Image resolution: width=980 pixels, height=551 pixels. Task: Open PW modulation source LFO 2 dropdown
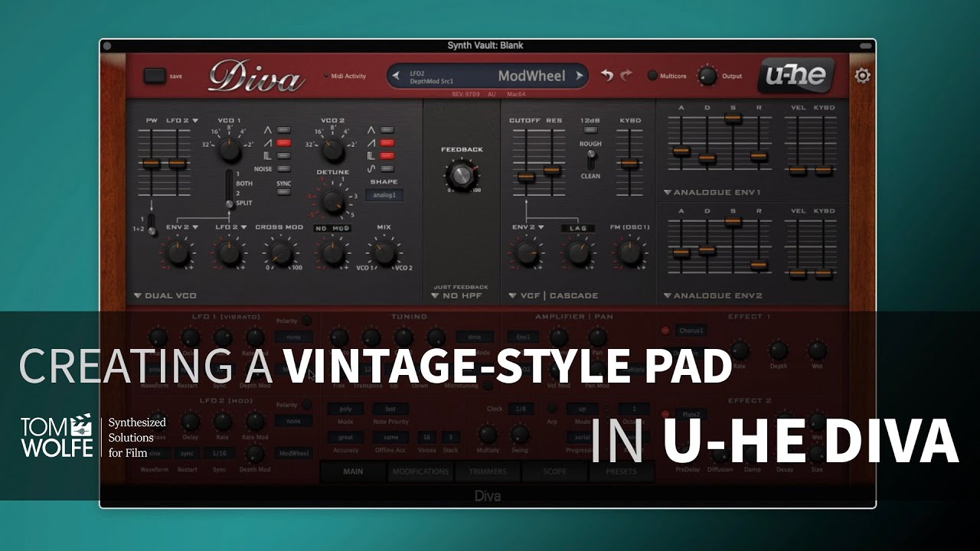click(x=182, y=120)
